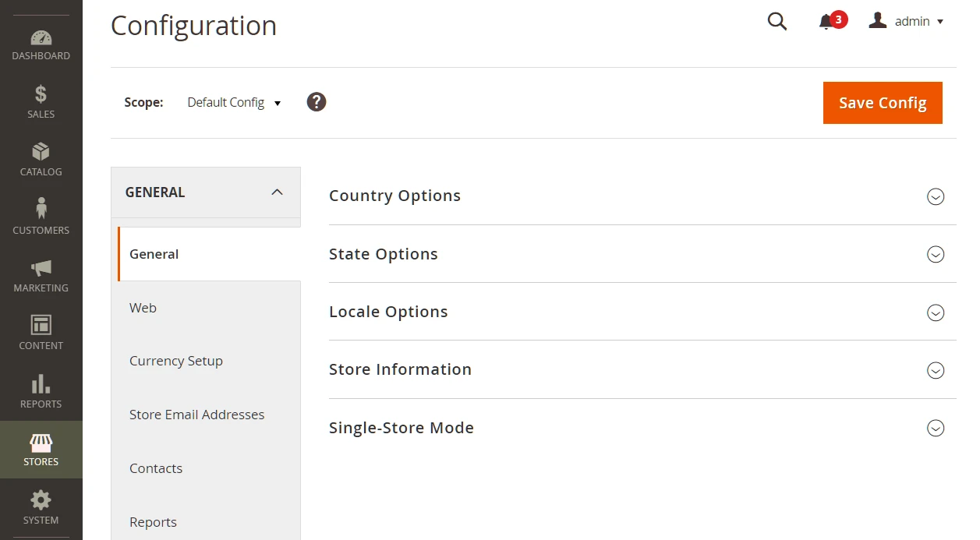Viewport: 980px width, 540px height.
Task: Open the System gear menu
Action: (x=41, y=507)
